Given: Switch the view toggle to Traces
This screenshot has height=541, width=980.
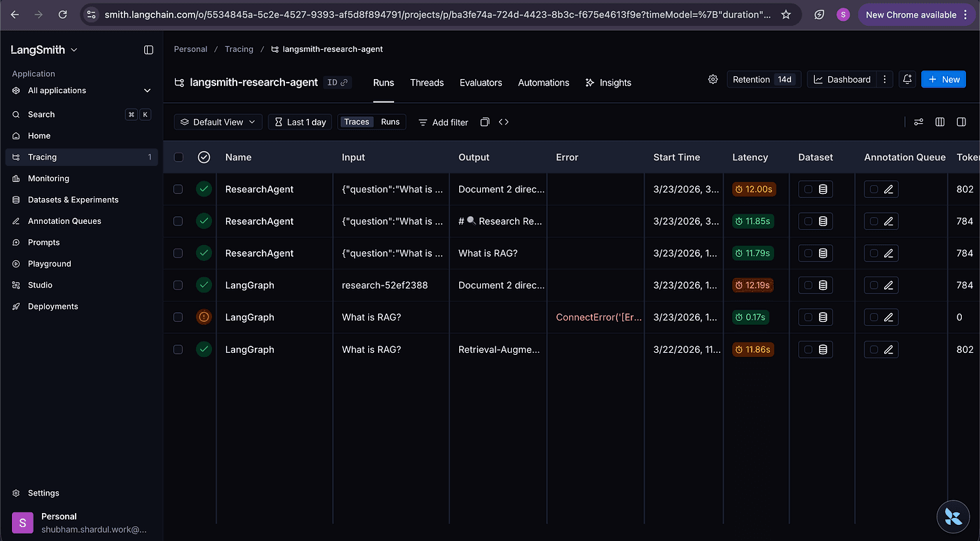Looking at the screenshot, I should pyautogui.click(x=356, y=122).
